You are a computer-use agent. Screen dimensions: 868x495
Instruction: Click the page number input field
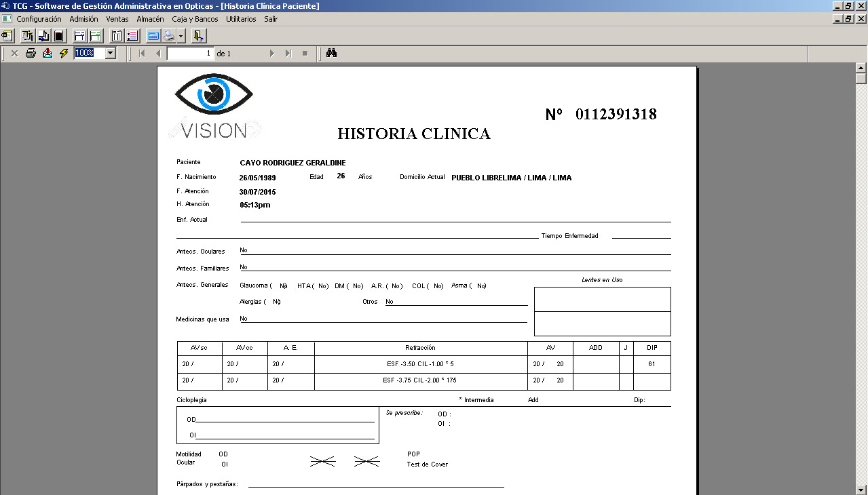pyautogui.click(x=190, y=53)
